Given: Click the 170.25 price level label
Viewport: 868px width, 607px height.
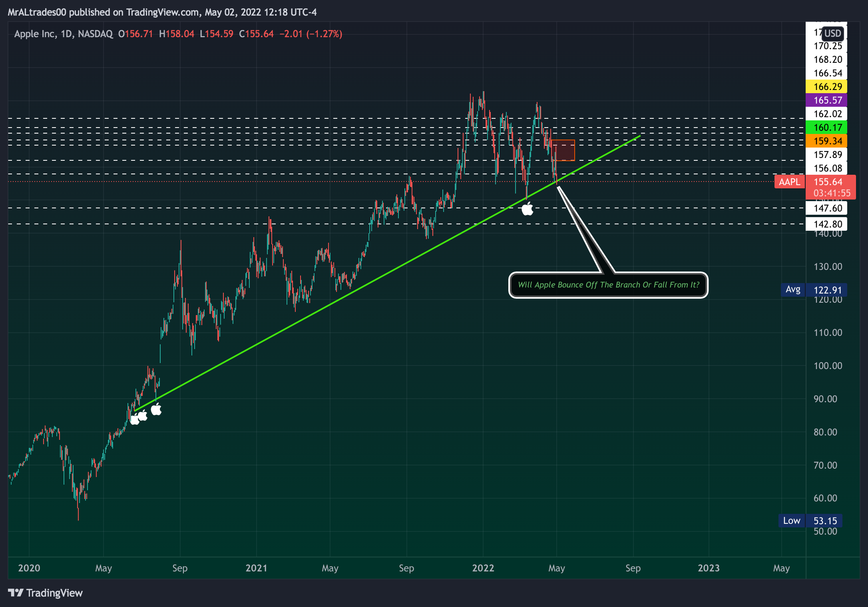Looking at the screenshot, I should click(x=826, y=46).
